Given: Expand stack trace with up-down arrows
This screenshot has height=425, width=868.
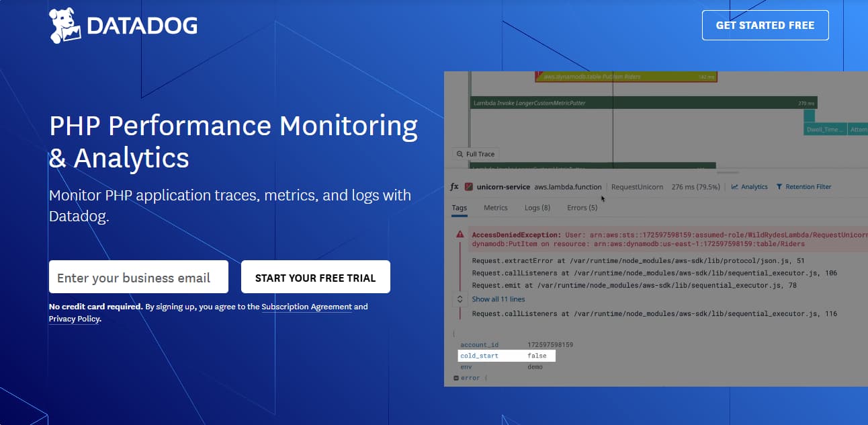Looking at the screenshot, I should 460,299.
